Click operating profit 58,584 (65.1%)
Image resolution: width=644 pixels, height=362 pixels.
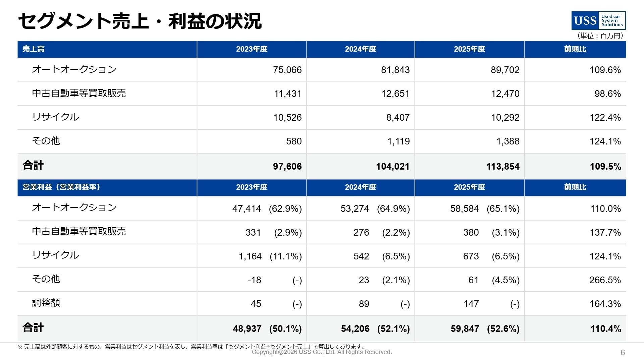pos(485,208)
